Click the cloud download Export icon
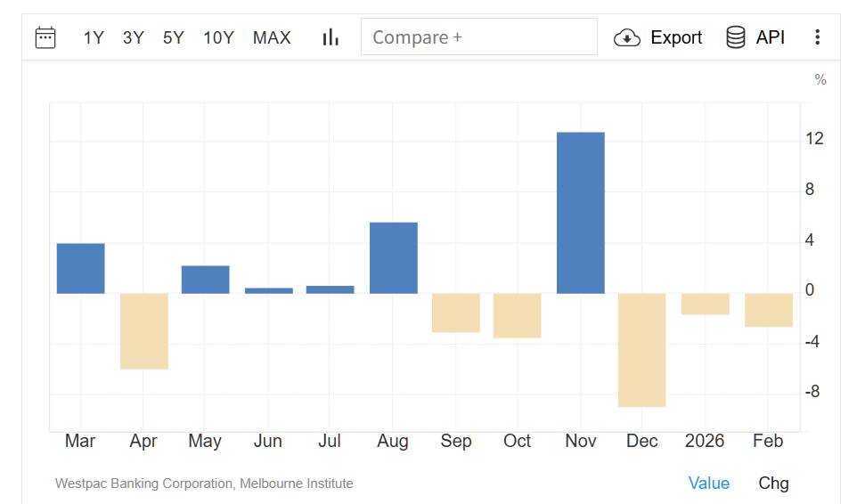 tap(627, 37)
